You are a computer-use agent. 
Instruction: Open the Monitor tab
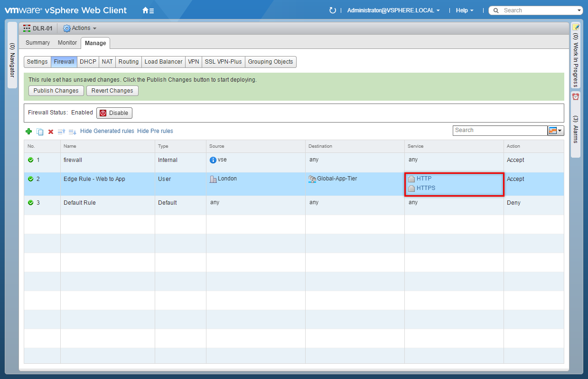(x=67, y=43)
